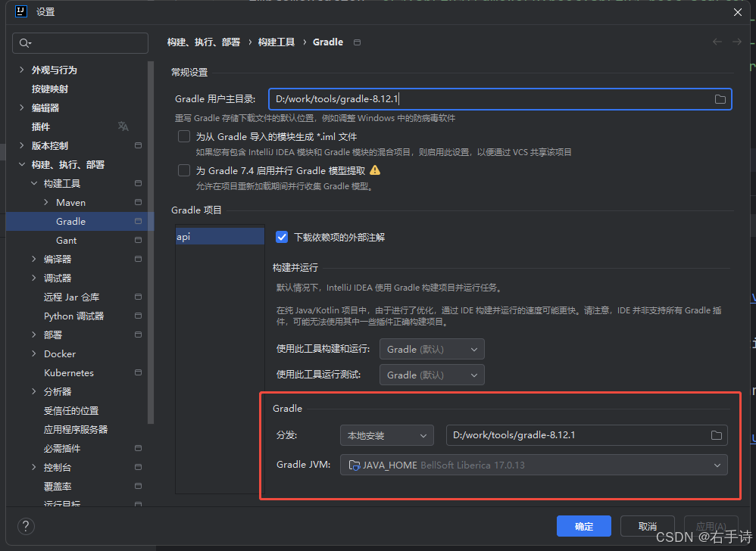Expand the 外观与行为 tree node

click(x=22, y=70)
